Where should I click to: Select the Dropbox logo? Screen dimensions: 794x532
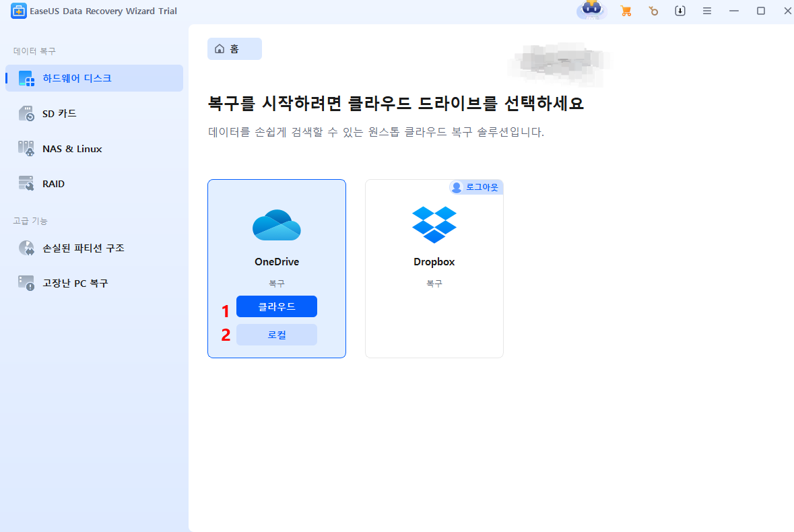coord(434,225)
